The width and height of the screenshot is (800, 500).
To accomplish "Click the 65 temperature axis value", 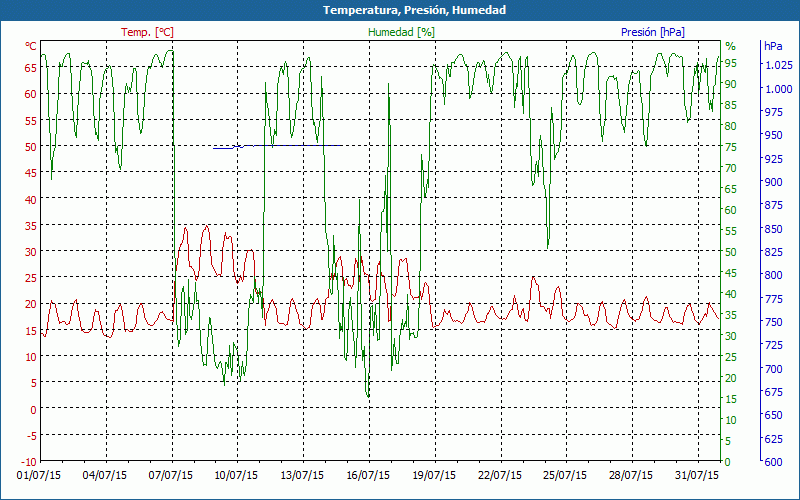I will [31, 67].
